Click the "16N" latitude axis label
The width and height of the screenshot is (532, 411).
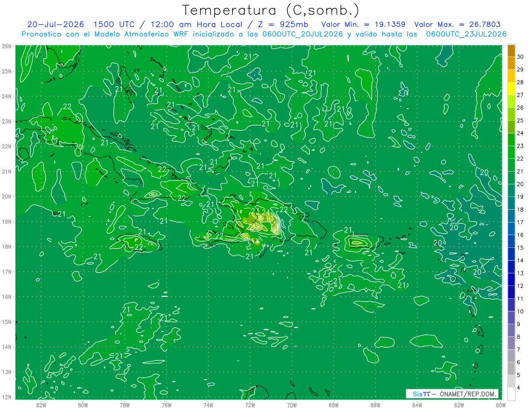pos(6,297)
